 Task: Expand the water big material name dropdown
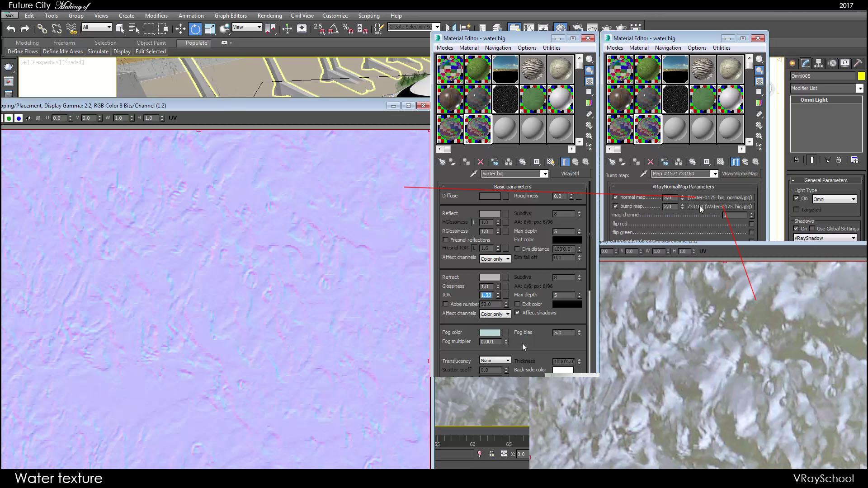(x=545, y=174)
